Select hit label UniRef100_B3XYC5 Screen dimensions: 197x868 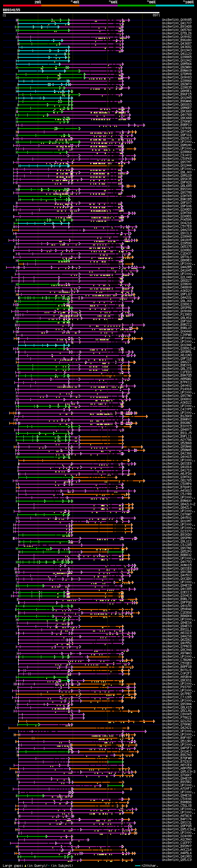point(177,426)
